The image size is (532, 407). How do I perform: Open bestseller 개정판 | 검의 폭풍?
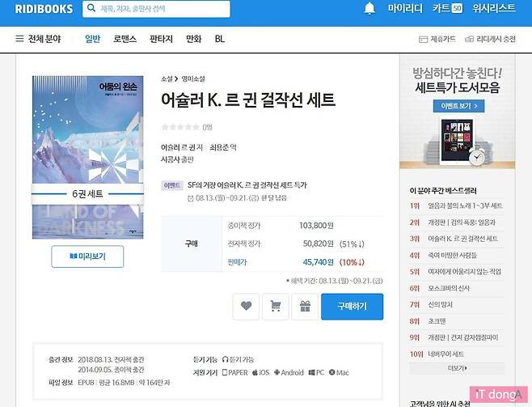461,223
